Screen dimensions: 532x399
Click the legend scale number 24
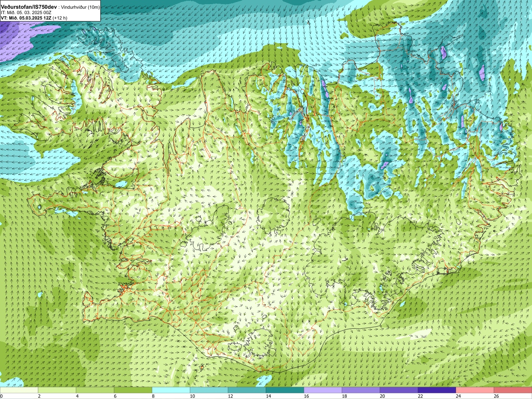(x=458, y=396)
